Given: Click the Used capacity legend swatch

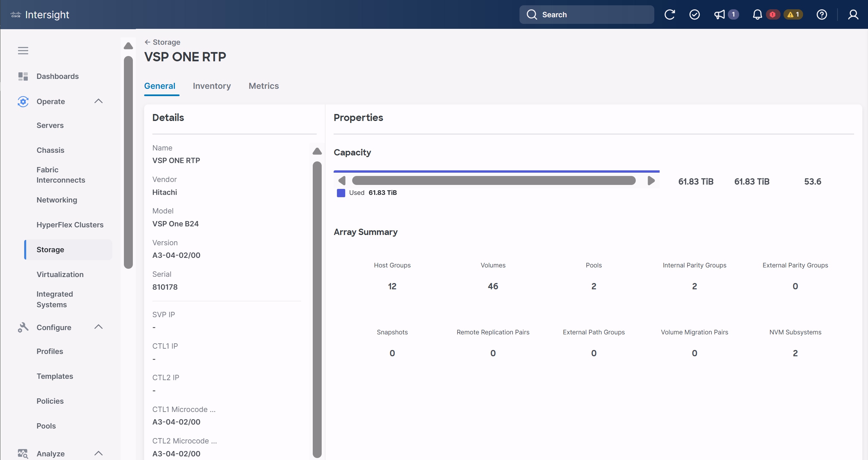Looking at the screenshot, I should 341,193.
